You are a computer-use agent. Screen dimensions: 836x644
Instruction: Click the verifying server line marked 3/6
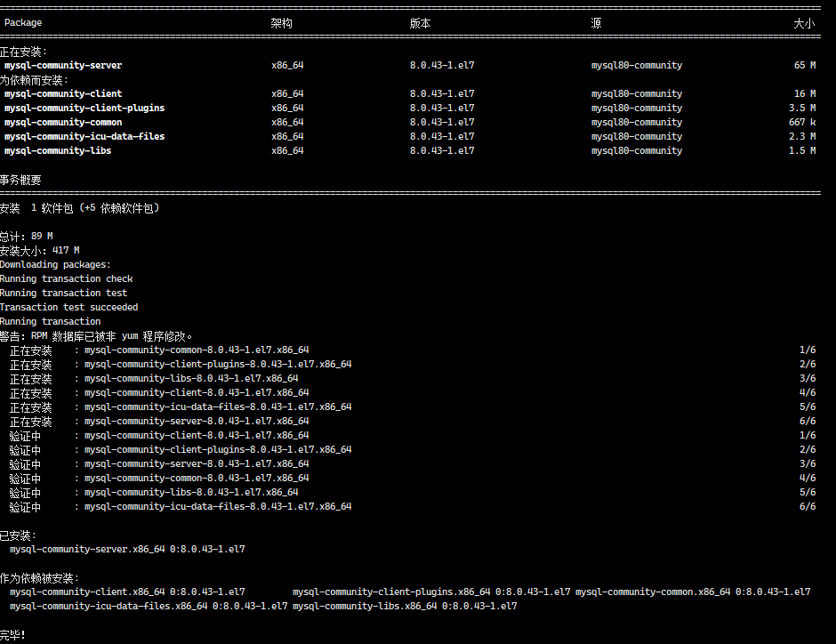(x=413, y=463)
